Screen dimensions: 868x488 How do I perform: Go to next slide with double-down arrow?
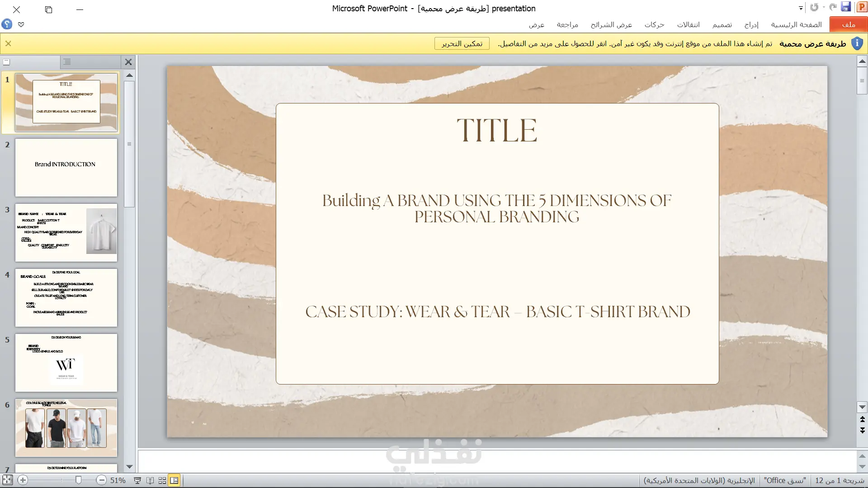click(862, 431)
